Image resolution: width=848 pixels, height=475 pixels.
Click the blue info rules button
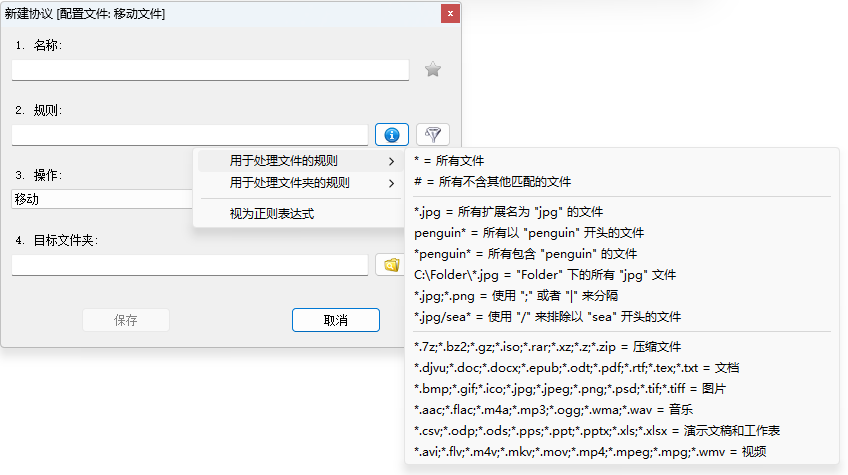tap(392, 134)
